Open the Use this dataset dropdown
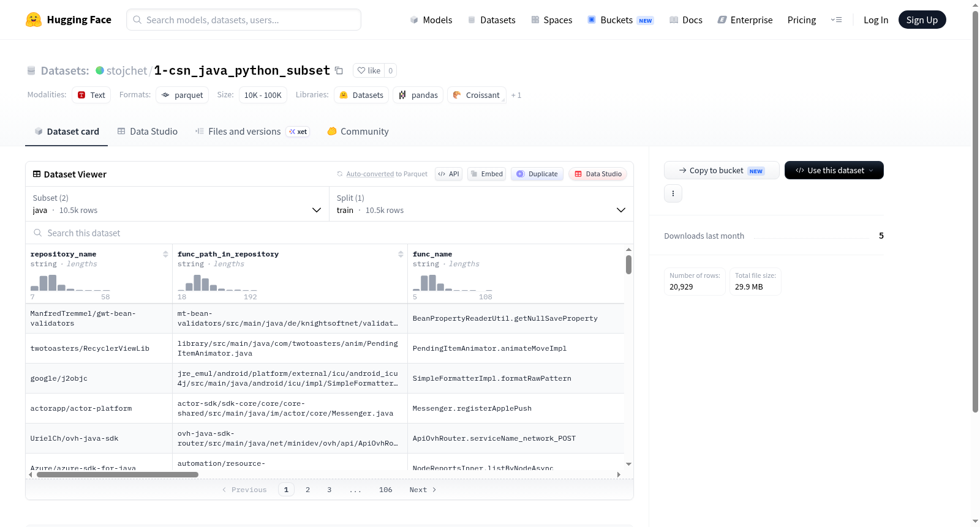The width and height of the screenshot is (980, 527). [834, 170]
